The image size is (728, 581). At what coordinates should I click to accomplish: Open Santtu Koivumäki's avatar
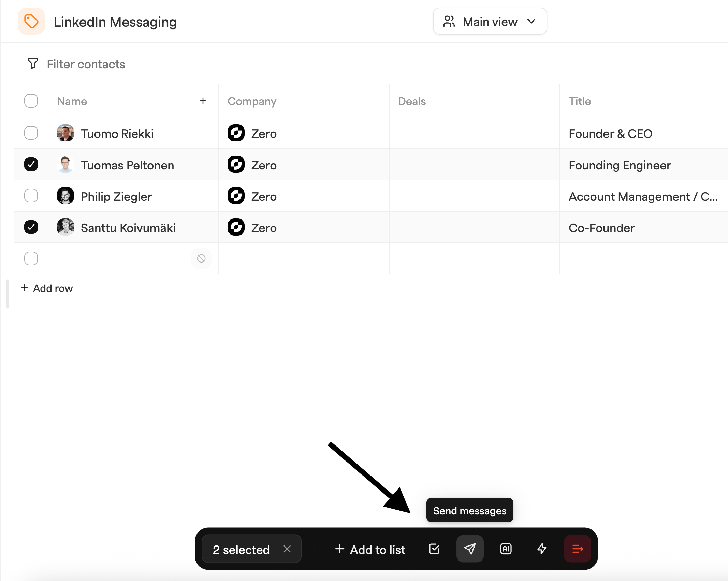click(65, 227)
